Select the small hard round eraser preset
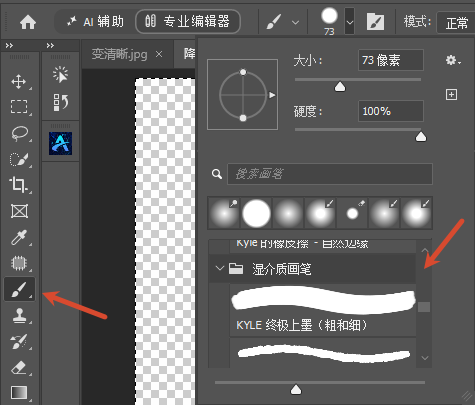This screenshot has height=405, width=475. pyautogui.click(x=352, y=213)
